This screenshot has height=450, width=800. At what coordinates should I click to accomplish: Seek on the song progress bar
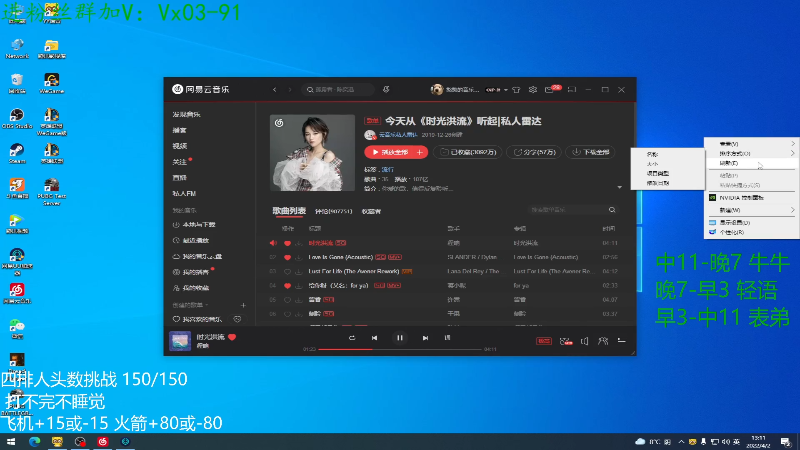coord(400,349)
